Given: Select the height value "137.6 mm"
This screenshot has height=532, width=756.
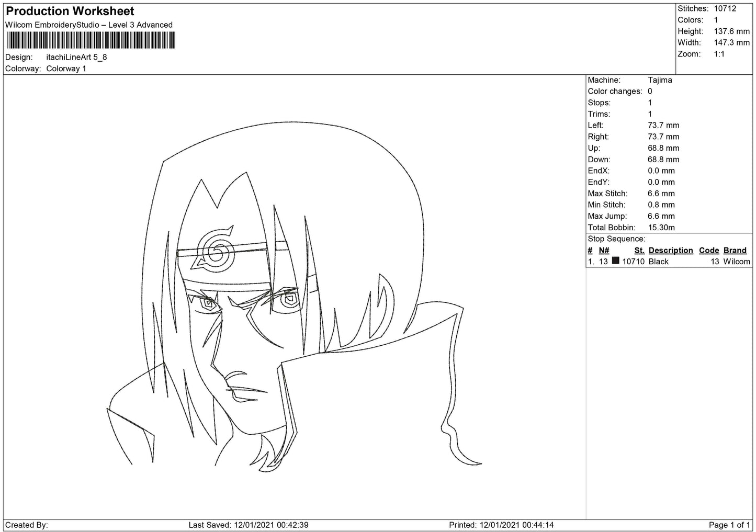Looking at the screenshot, I should 732,31.
